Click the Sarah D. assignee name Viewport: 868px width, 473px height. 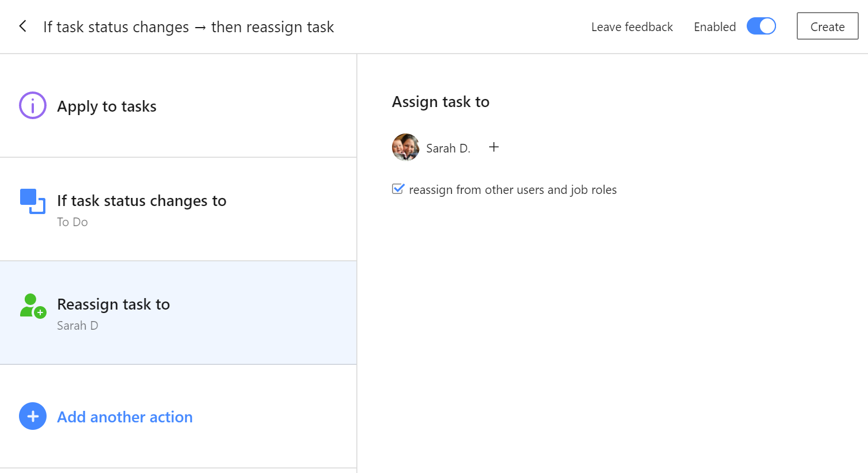[448, 148]
